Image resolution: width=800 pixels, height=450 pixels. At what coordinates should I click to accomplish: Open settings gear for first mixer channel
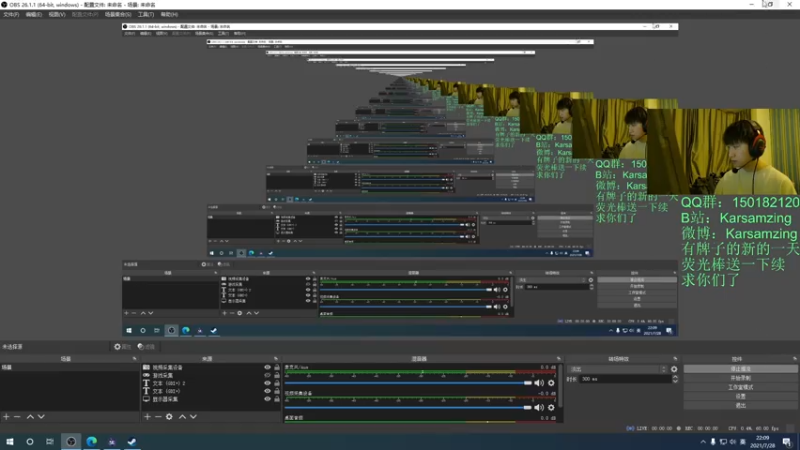(x=551, y=383)
